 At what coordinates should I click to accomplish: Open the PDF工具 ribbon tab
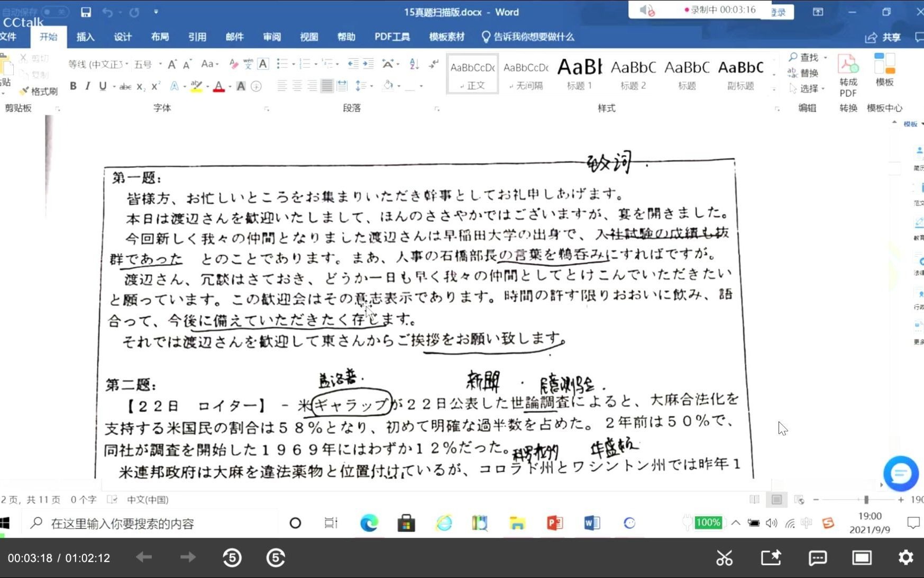point(392,37)
